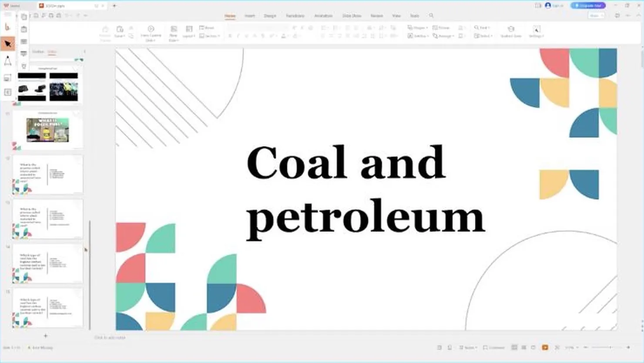The image size is (644, 363).
Task: Open the View ribbon tab
Action: pyautogui.click(x=396, y=16)
